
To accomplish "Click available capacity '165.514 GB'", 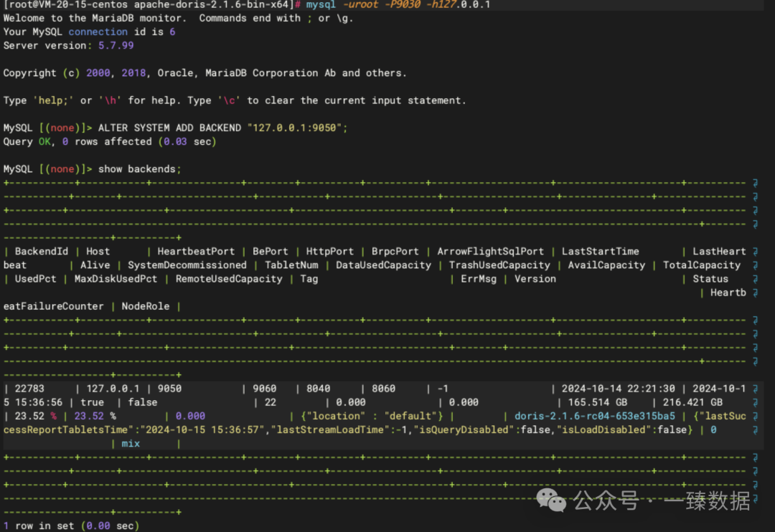I will [597, 402].
